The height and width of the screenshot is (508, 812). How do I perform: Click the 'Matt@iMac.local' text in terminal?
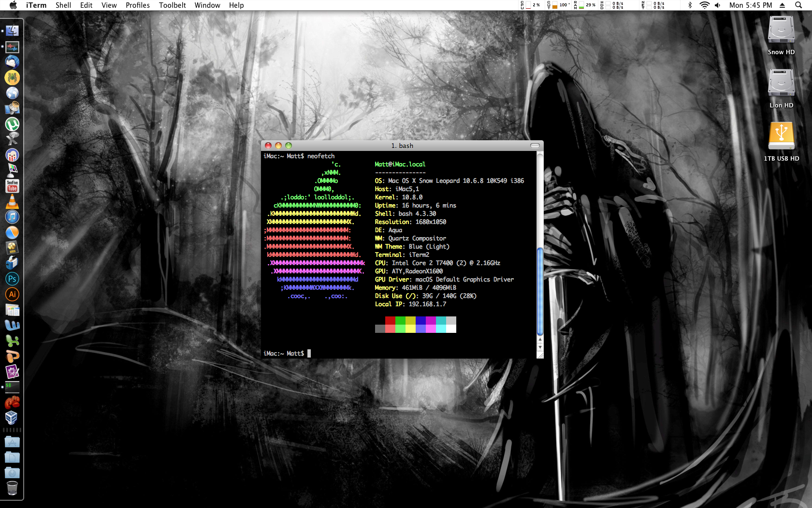(x=400, y=164)
